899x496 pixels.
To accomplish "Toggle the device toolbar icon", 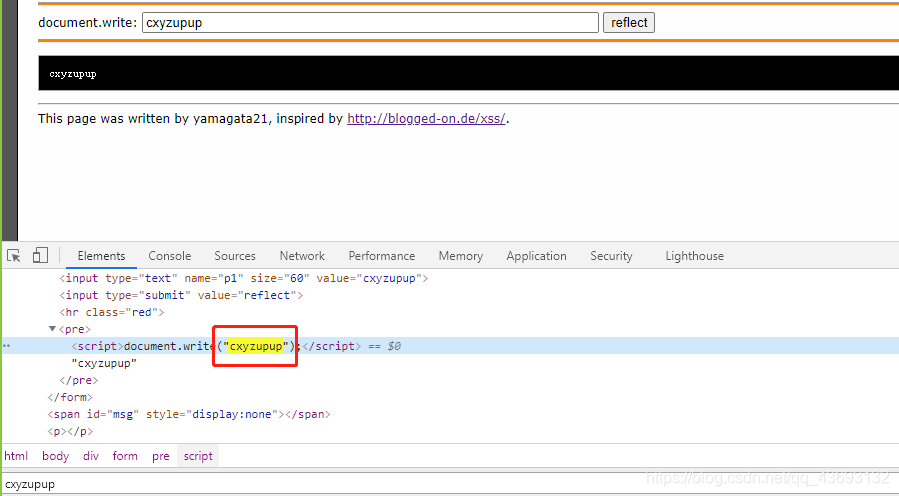I will pyautogui.click(x=40, y=255).
